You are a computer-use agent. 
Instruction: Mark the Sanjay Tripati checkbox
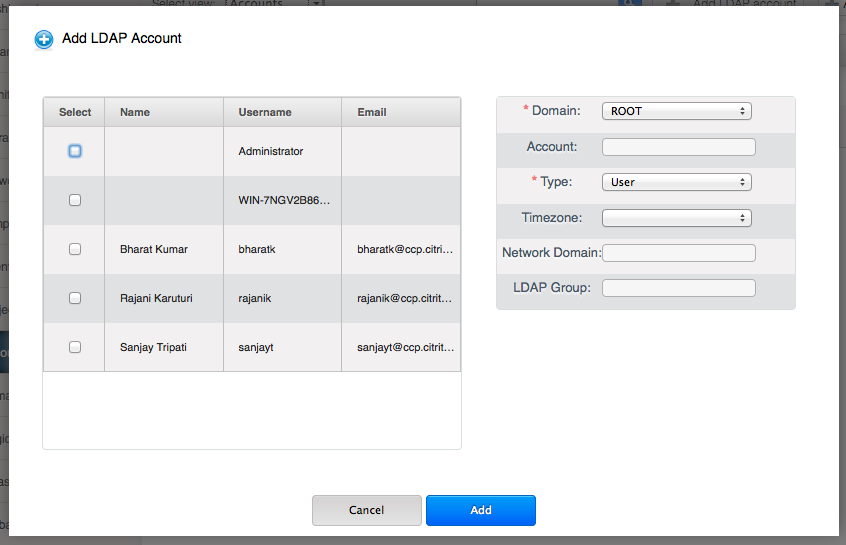pos(75,347)
